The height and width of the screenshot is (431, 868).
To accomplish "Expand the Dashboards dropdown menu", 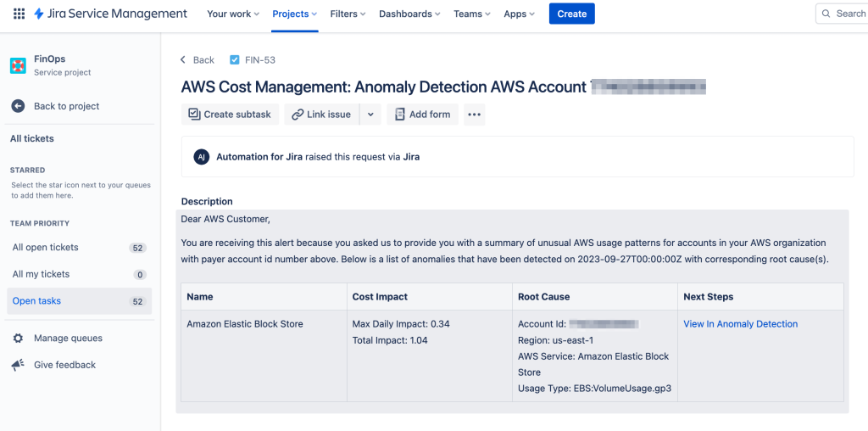I will pyautogui.click(x=409, y=14).
